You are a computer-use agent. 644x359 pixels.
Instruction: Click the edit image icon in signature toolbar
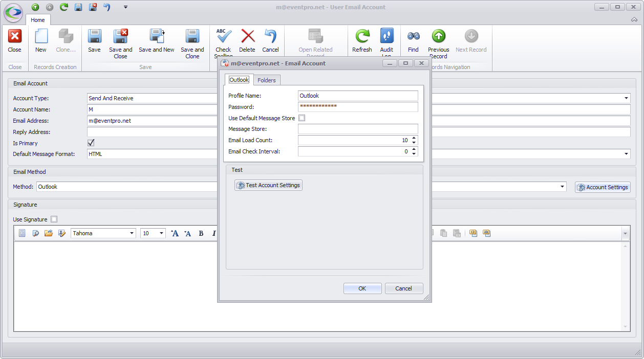point(62,233)
